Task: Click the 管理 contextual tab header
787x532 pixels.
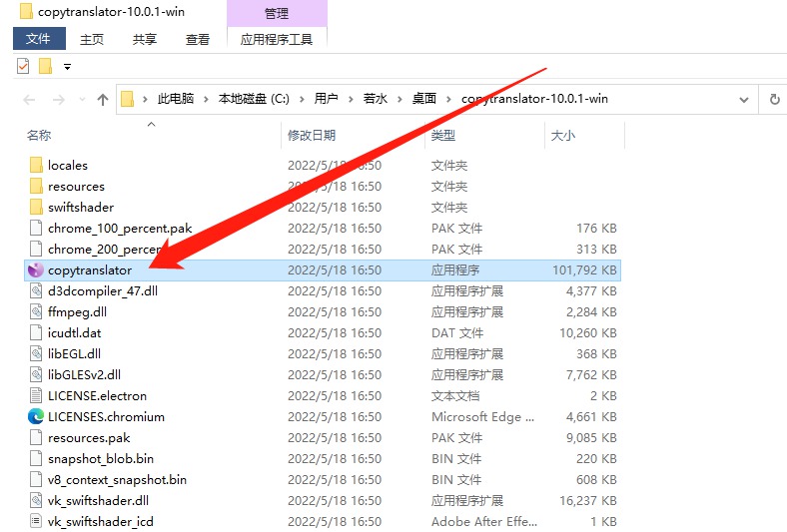Action: (x=277, y=13)
